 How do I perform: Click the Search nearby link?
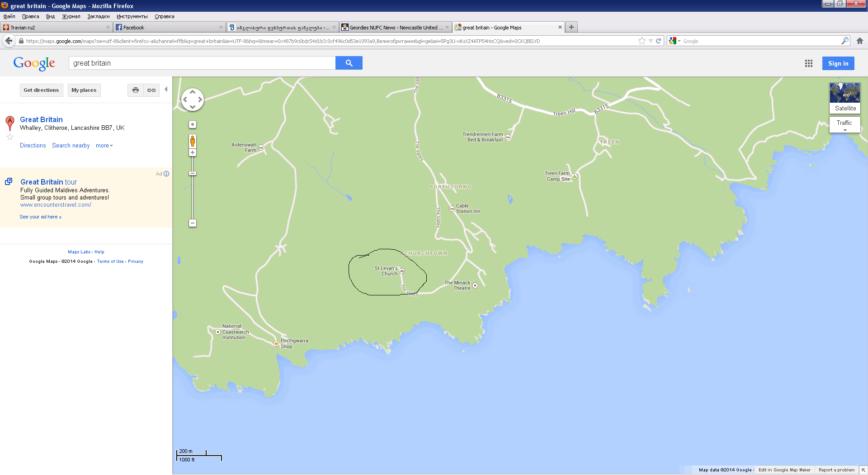pos(71,146)
